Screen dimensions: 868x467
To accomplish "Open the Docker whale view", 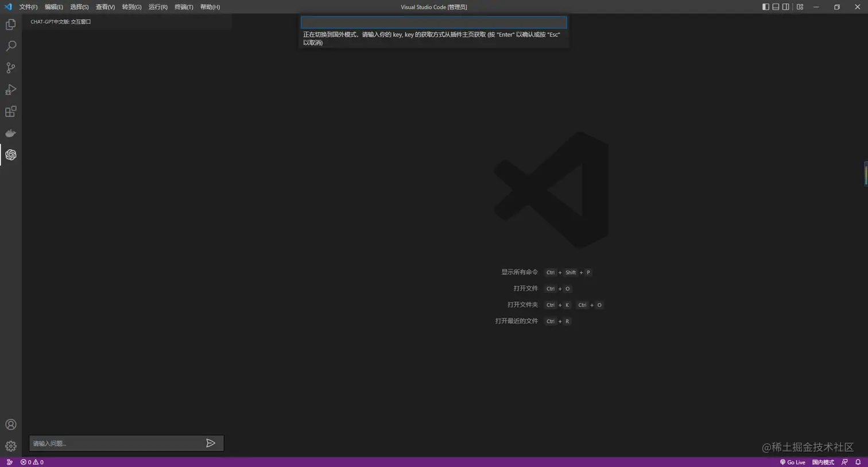I will pos(11,133).
